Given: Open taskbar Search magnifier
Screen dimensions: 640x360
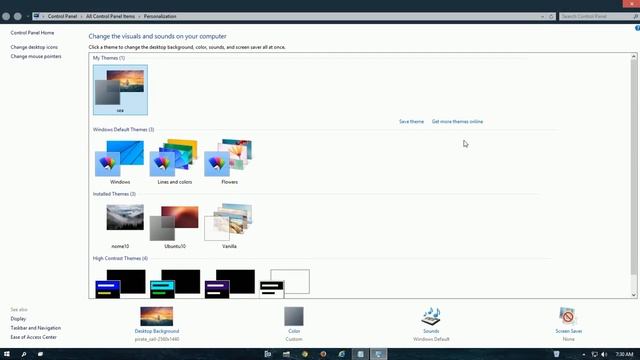Looking at the screenshot, I should (24, 354).
